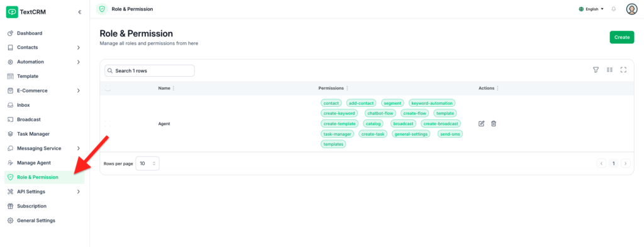Edit the Agent role
644x247 pixels.
[482, 123]
